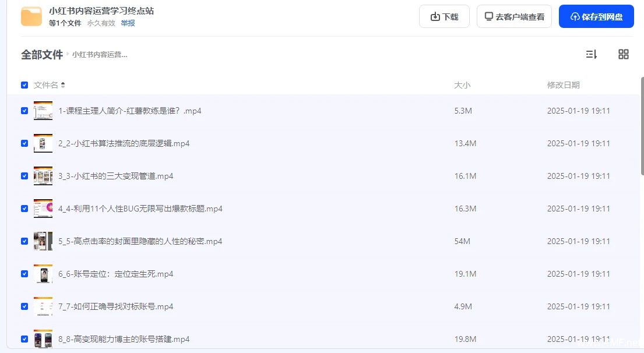
Task: Click the 小红书内容运营 breadcrumb item
Action: (x=100, y=55)
